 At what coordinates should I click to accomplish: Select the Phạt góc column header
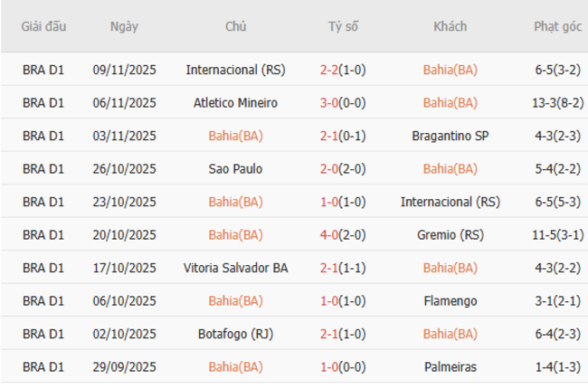click(557, 26)
